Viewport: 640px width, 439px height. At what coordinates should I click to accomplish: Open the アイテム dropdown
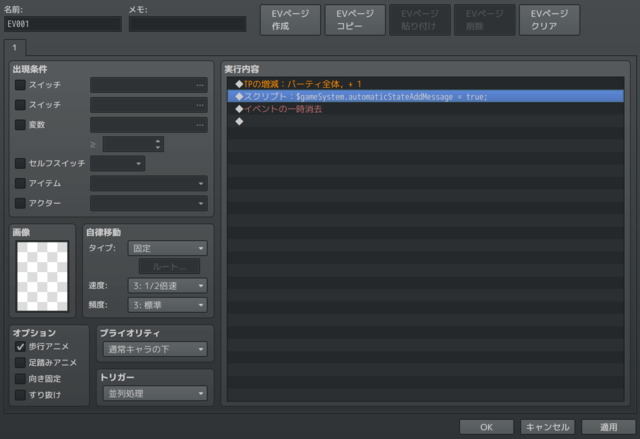click(149, 183)
